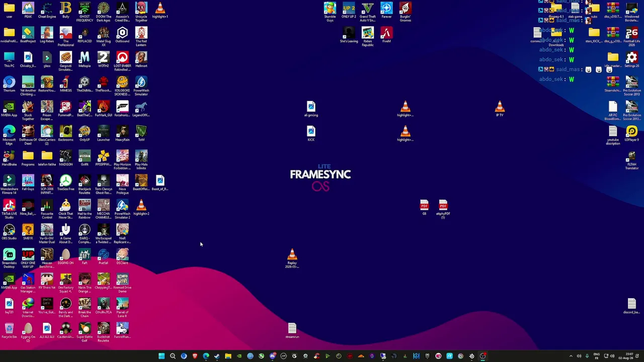
Task: Select the This PC icon
Action: (9, 60)
